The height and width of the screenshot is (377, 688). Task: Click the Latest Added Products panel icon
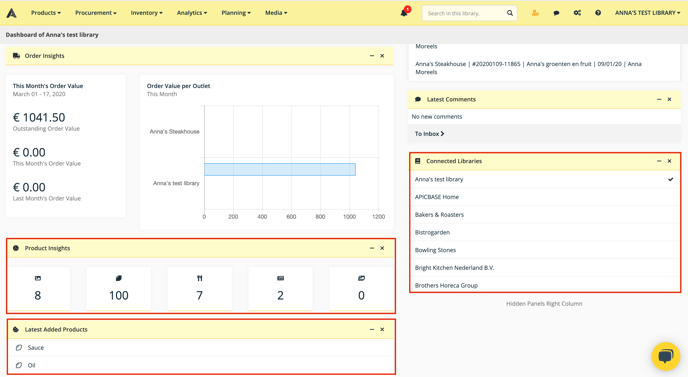[x=16, y=329]
